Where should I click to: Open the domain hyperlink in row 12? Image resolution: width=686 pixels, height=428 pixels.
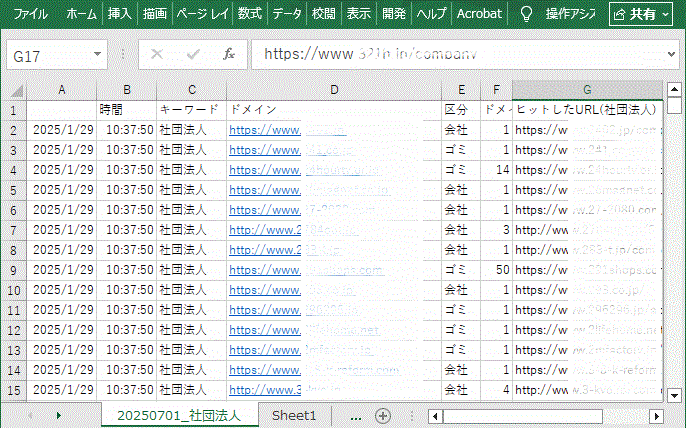point(304,330)
